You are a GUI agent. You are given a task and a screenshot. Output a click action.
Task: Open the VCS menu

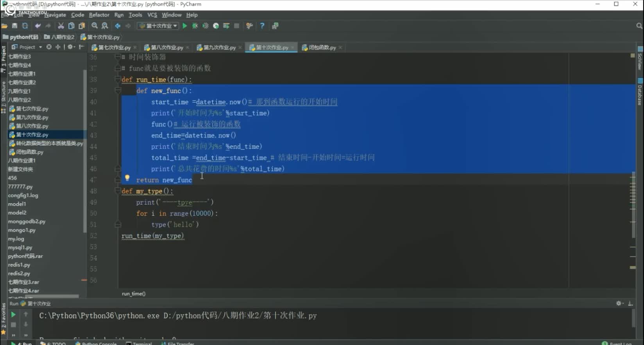tap(152, 15)
